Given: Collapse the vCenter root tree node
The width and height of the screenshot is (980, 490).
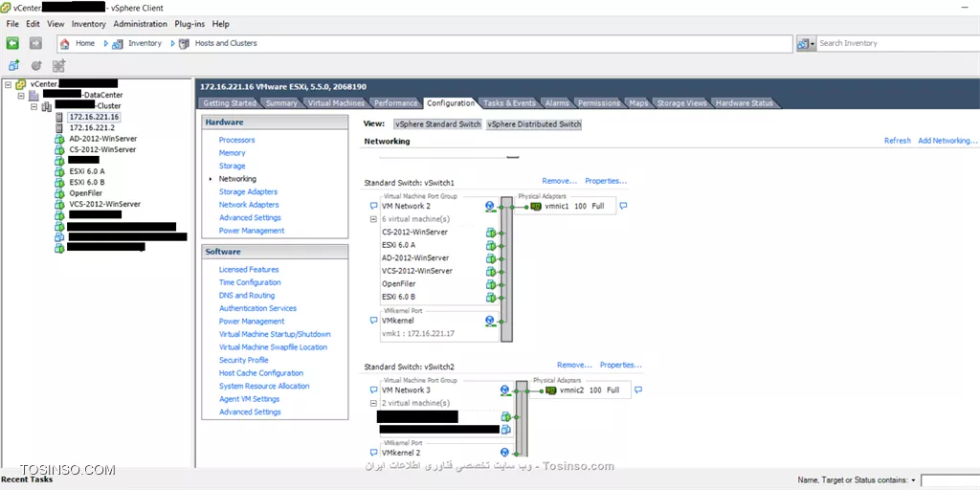Looking at the screenshot, I should 8,84.
